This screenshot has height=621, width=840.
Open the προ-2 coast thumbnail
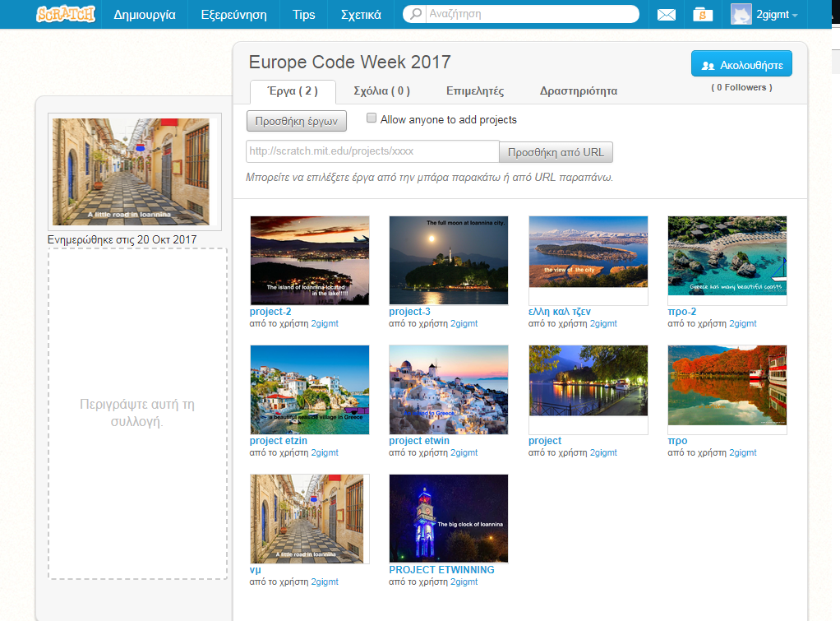click(x=727, y=261)
